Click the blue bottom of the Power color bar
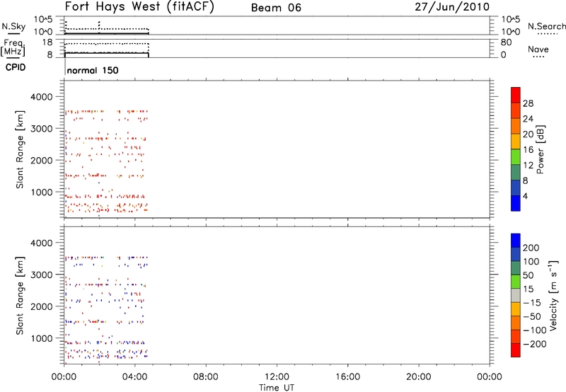The width and height of the screenshot is (566, 392). click(x=516, y=203)
